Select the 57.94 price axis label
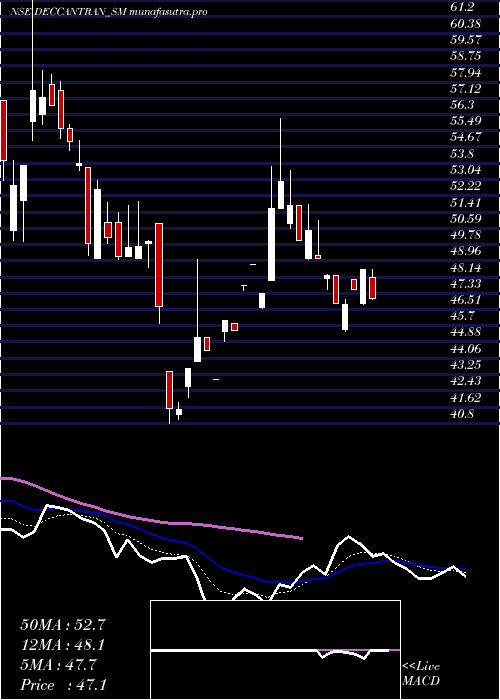The width and height of the screenshot is (500, 700). point(466,72)
